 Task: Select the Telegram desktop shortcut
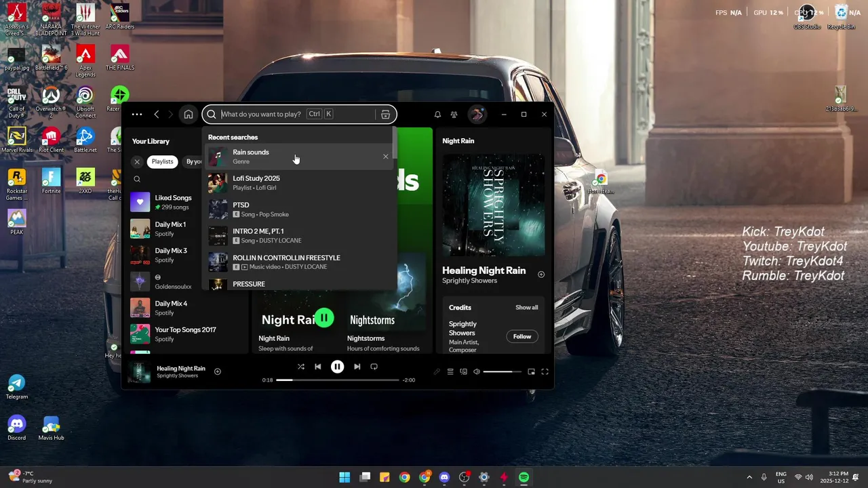(17, 386)
